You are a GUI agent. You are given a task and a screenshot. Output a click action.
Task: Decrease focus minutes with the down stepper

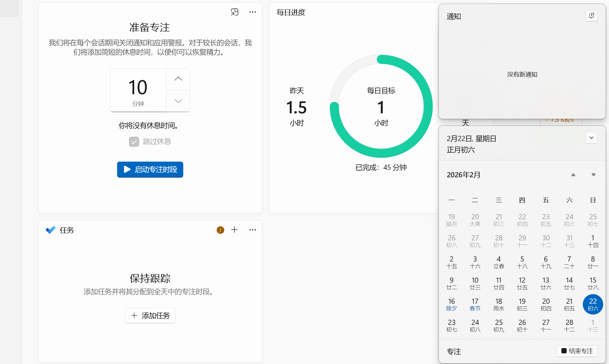coord(178,101)
